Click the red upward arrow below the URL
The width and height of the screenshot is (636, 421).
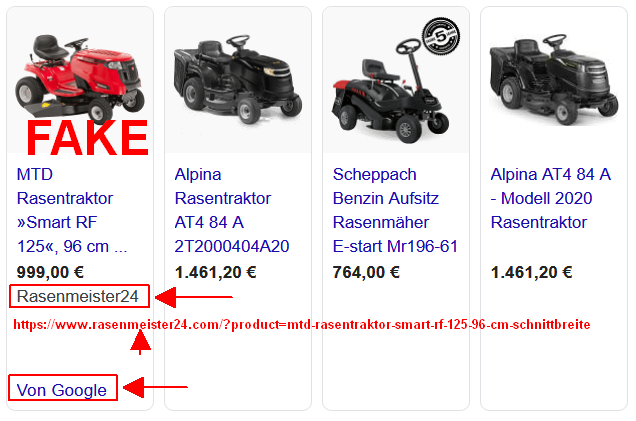140,342
